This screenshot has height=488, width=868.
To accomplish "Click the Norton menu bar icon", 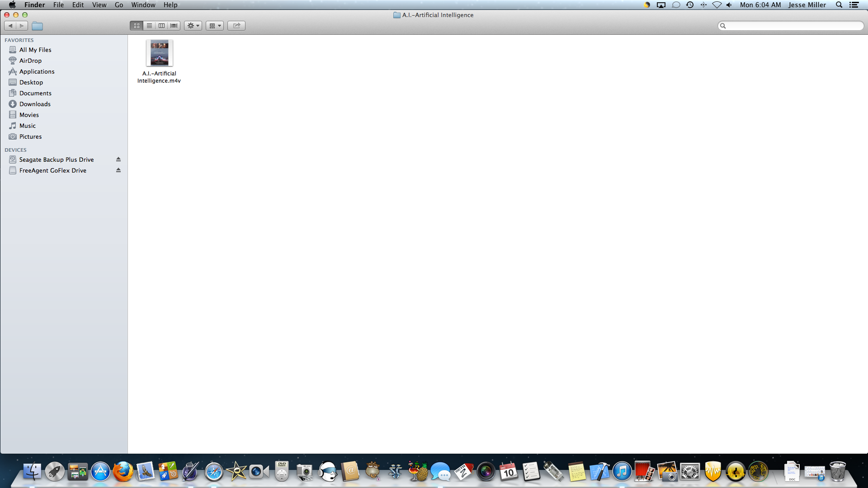I will tap(647, 5).
